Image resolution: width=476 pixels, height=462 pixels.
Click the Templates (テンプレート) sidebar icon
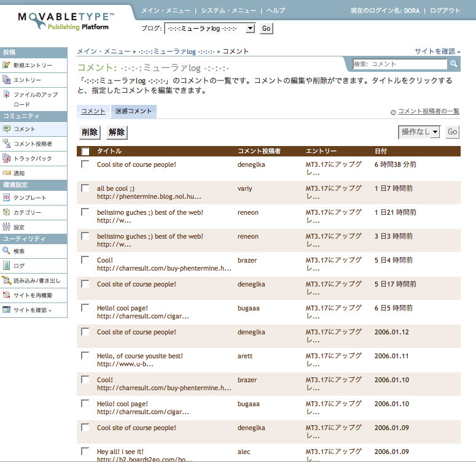[x=7, y=198]
